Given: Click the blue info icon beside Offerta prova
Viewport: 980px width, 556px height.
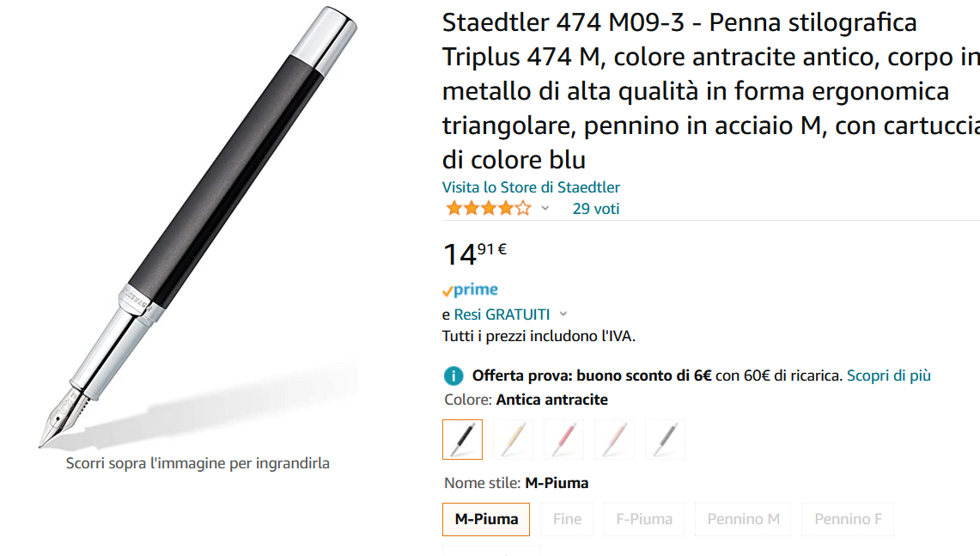Looking at the screenshot, I should [x=453, y=376].
